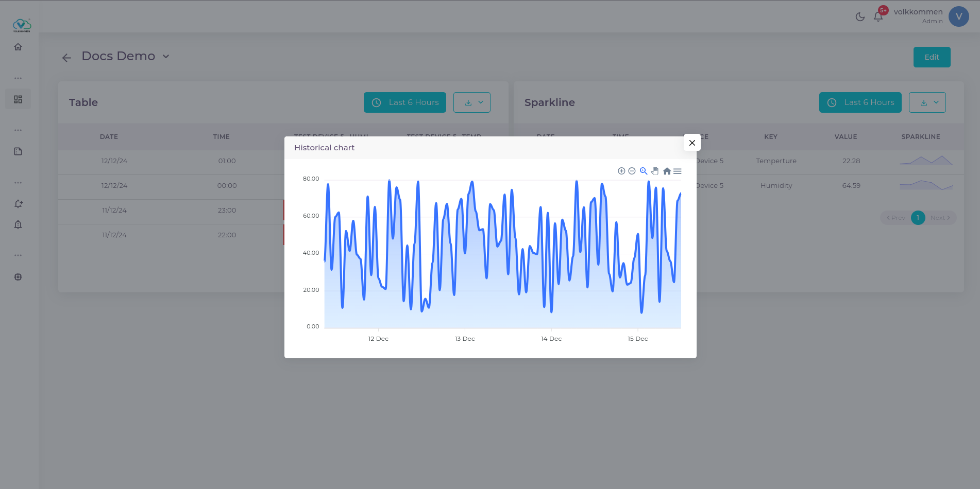The height and width of the screenshot is (489, 980).
Task: Expand the Table widget download dropdown
Action: pos(472,102)
